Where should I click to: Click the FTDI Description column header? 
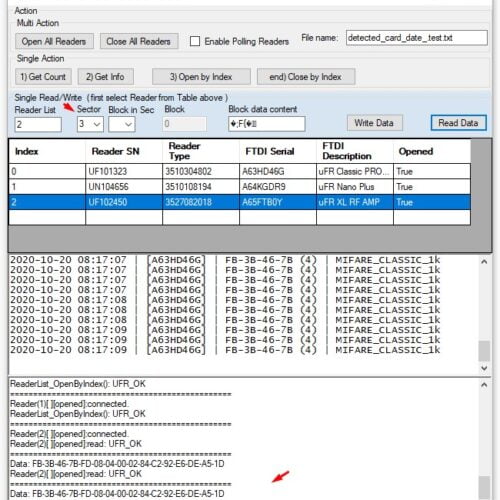pyautogui.click(x=355, y=151)
